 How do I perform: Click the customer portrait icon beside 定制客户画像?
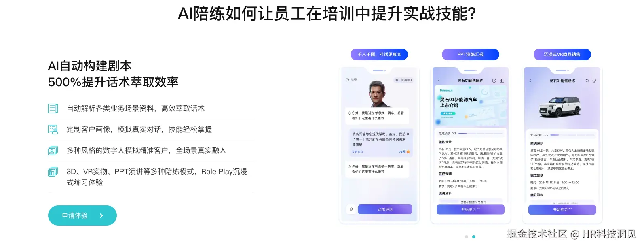pos(53,130)
